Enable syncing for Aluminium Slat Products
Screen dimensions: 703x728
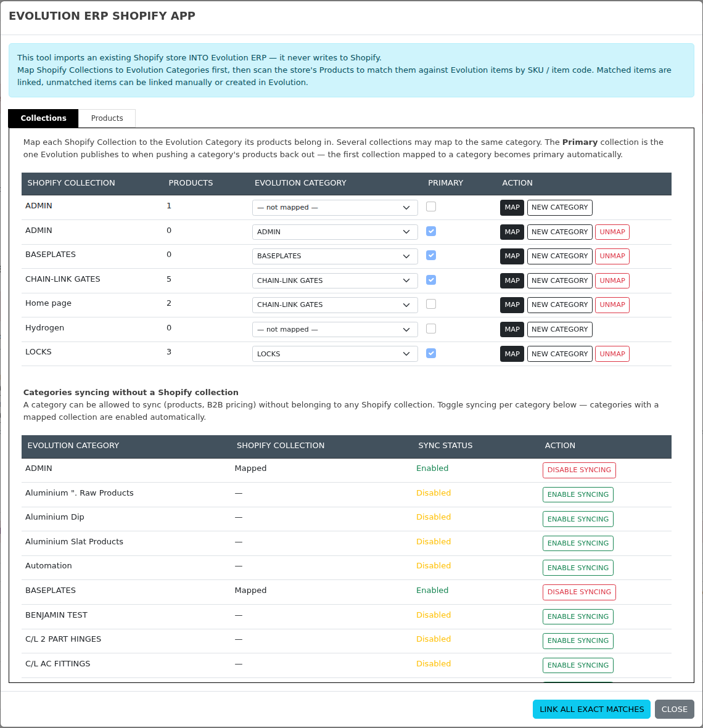(x=578, y=543)
